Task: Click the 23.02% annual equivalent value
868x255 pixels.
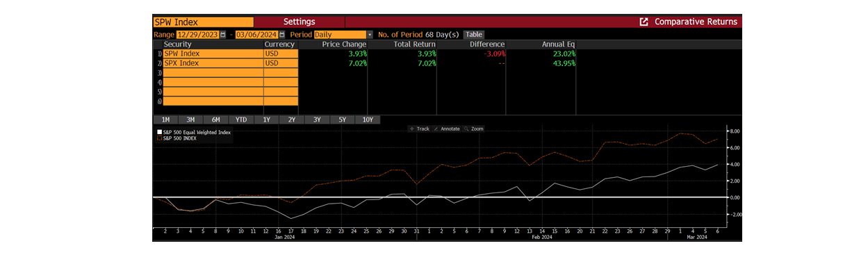Action: tap(564, 54)
